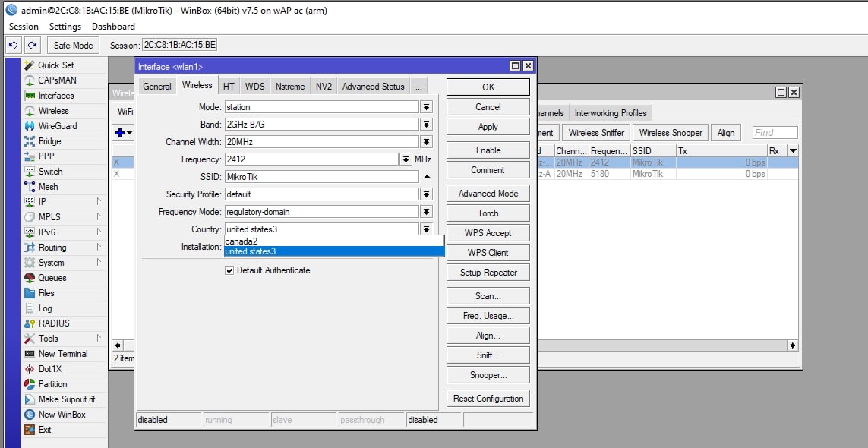Launch New Terminal
868x448 pixels.
click(63, 354)
